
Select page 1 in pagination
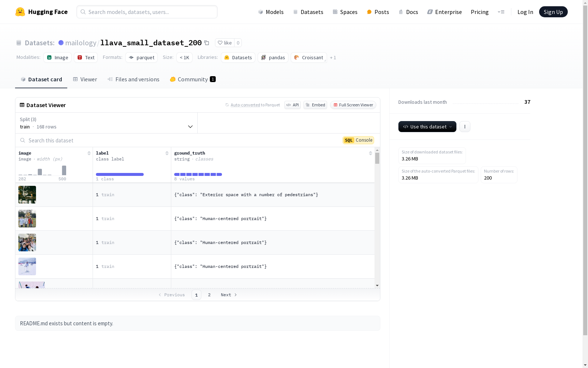click(196, 295)
